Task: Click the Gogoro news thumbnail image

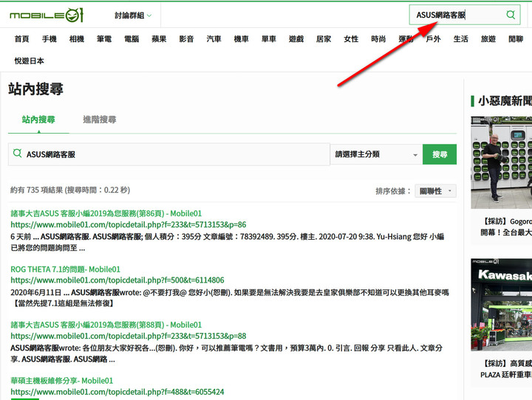Action: point(502,162)
